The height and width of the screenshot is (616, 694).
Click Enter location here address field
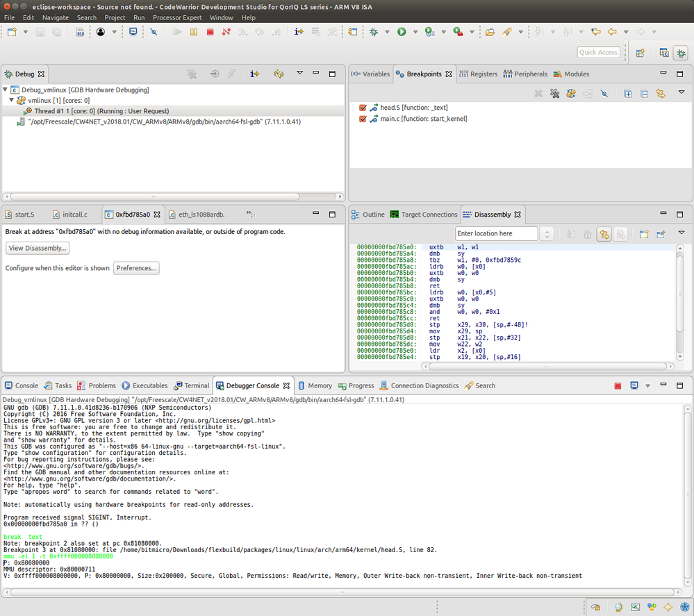point(497,233)
